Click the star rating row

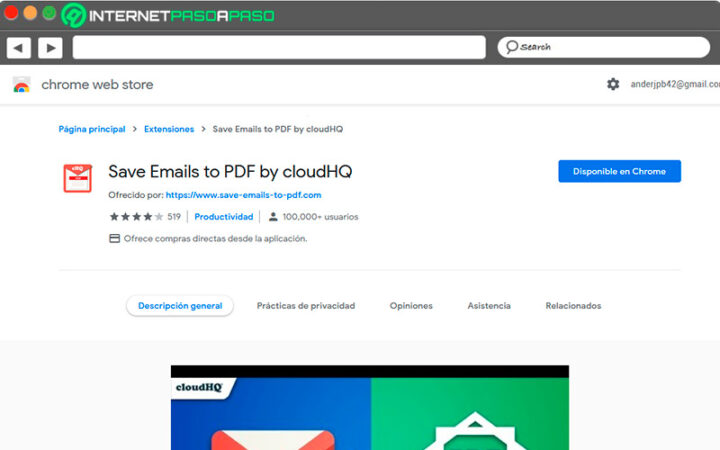pos(136,217)
